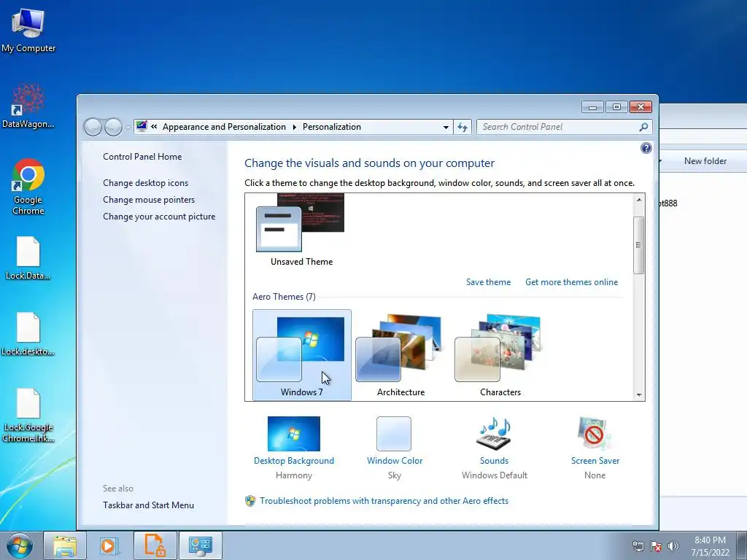Switch to Control Panel taskbar button
This screenshot has width=747, height=560.
[200, 545]
